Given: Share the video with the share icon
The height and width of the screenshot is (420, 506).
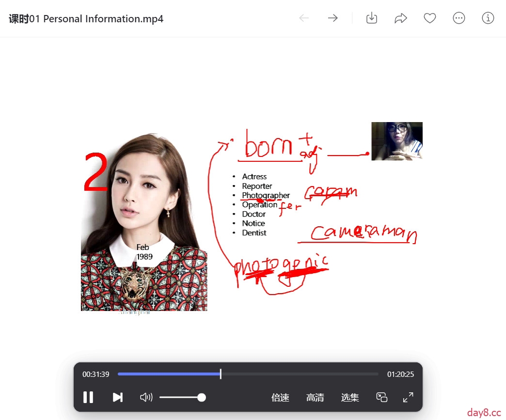Looking at the screenshot, I should pos(401,18).
